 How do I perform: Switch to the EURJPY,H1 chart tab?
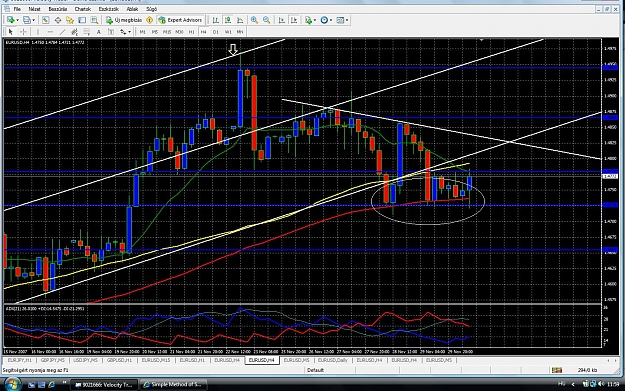pyautogui.click(x=20, y=360)
